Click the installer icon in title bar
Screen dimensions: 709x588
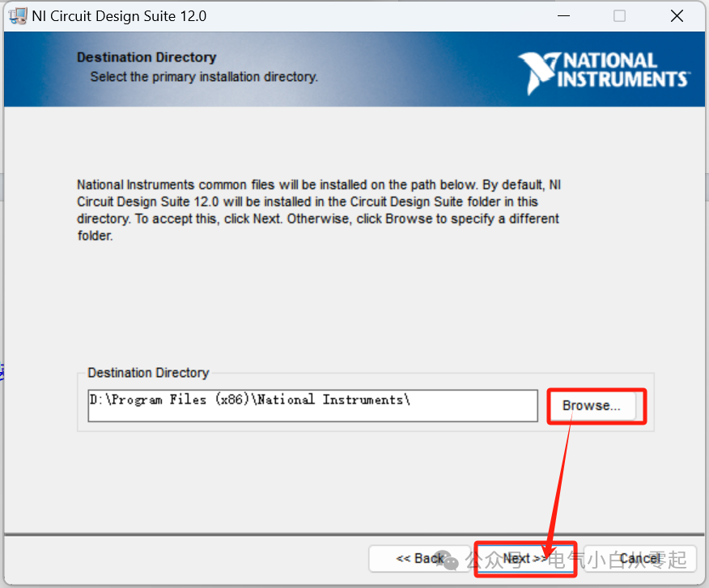[x=18, y=16]
